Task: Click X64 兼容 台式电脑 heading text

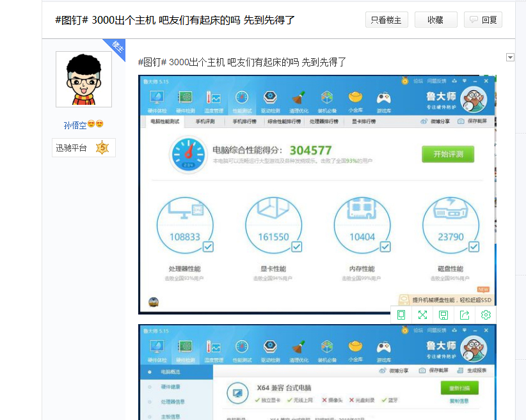Action: [284, 388]
